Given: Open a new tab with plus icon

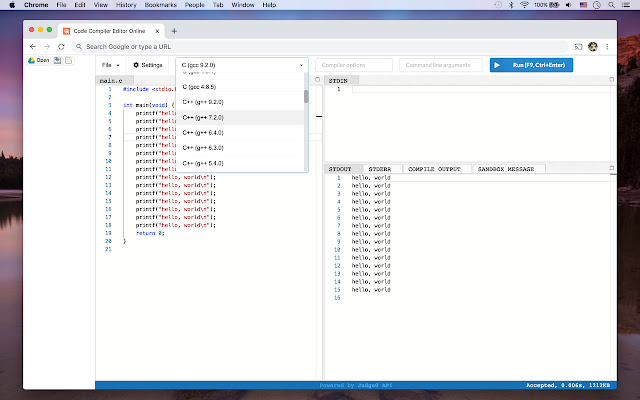Looking at the screenshot, I should point(174,31).
